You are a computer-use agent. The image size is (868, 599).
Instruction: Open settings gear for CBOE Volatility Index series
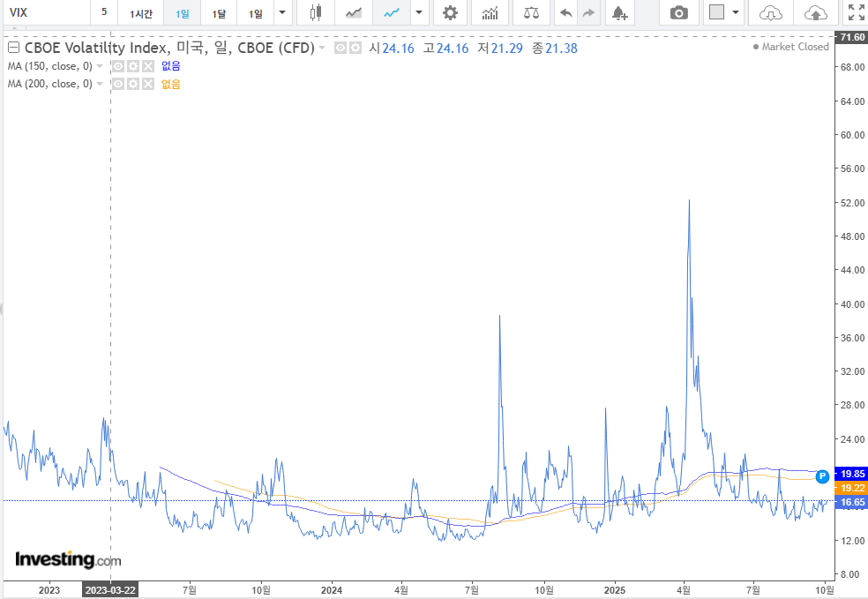(355, 49)
